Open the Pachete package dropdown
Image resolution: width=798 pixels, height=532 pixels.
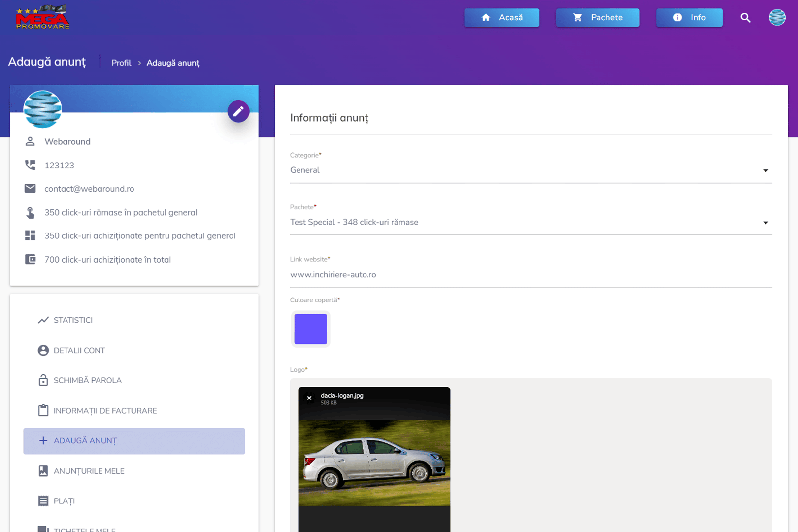point(531,223)
